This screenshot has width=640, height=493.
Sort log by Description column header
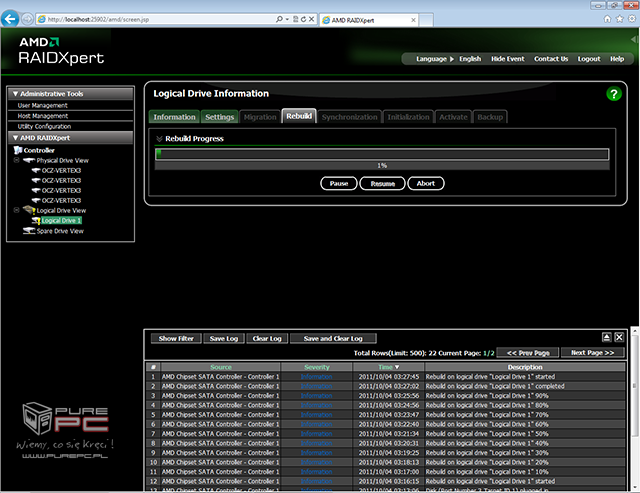pos(525,367)
